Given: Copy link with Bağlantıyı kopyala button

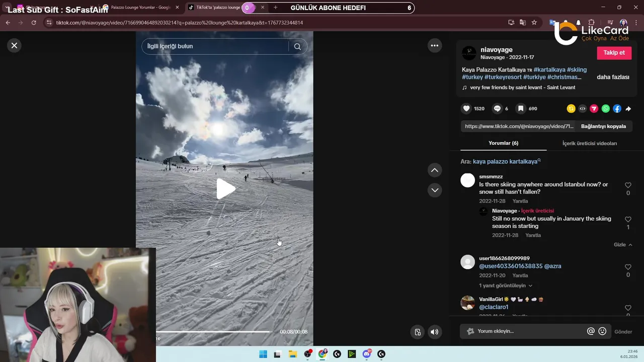Looking at the screenshot, I should click(603, 126).
